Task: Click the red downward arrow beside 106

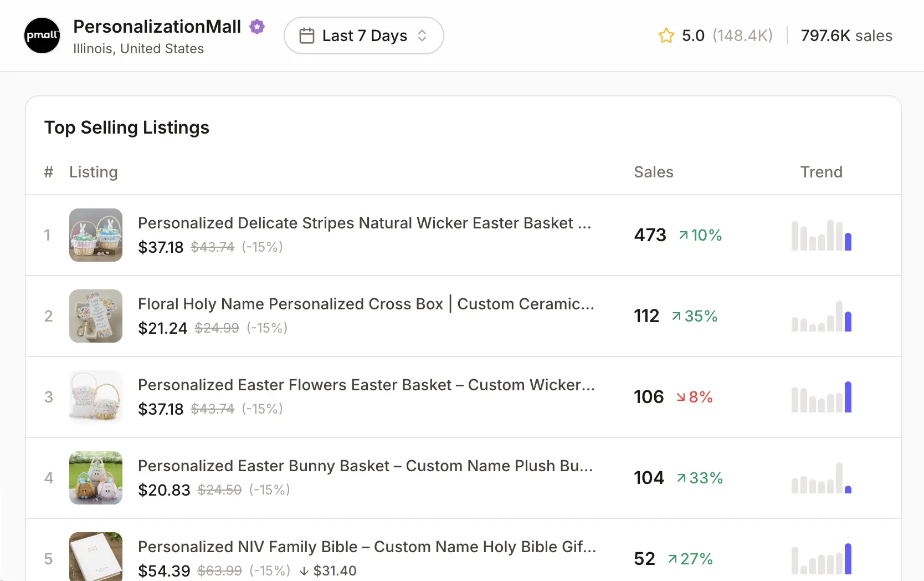Action: click(x=680, y=397)
